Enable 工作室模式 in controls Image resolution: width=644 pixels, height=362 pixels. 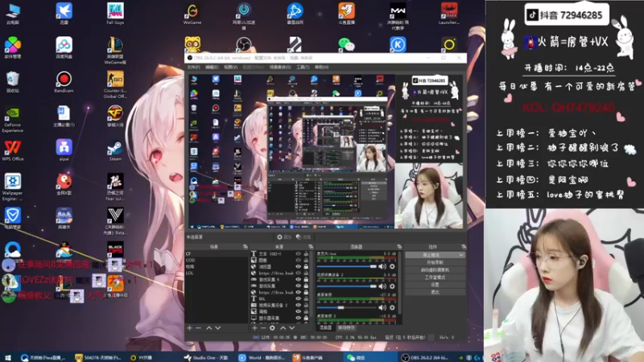point(435,277)
